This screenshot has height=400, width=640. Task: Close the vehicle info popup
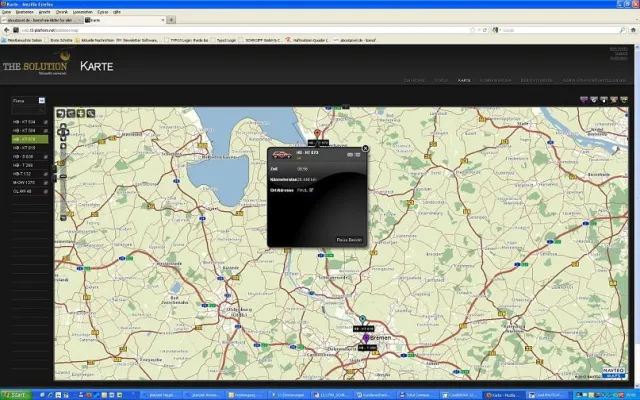(x=365, y=148)
